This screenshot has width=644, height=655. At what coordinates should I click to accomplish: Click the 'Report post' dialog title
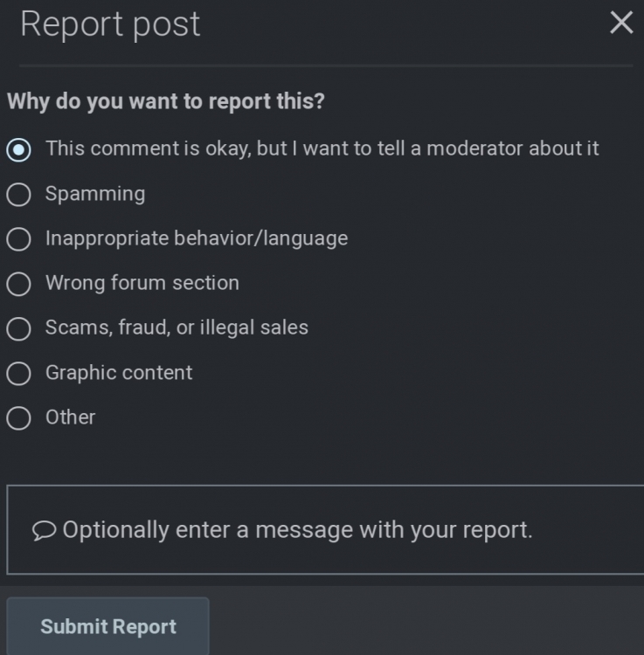(x=110, y=24)
